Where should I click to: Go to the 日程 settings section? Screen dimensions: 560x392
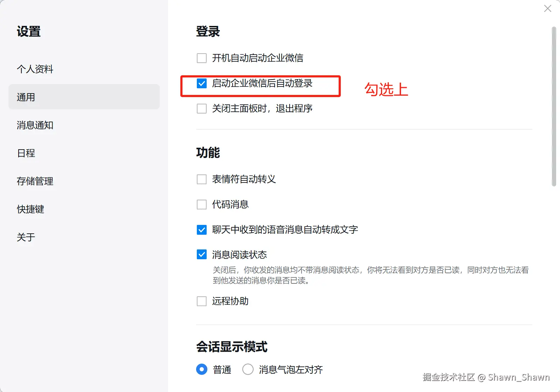84,153
